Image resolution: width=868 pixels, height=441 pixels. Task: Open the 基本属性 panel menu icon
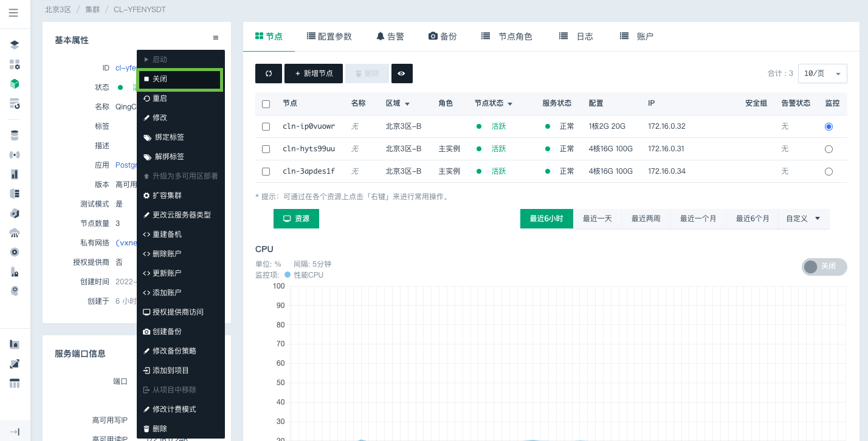pyautogui.click(x=216, y=38)
